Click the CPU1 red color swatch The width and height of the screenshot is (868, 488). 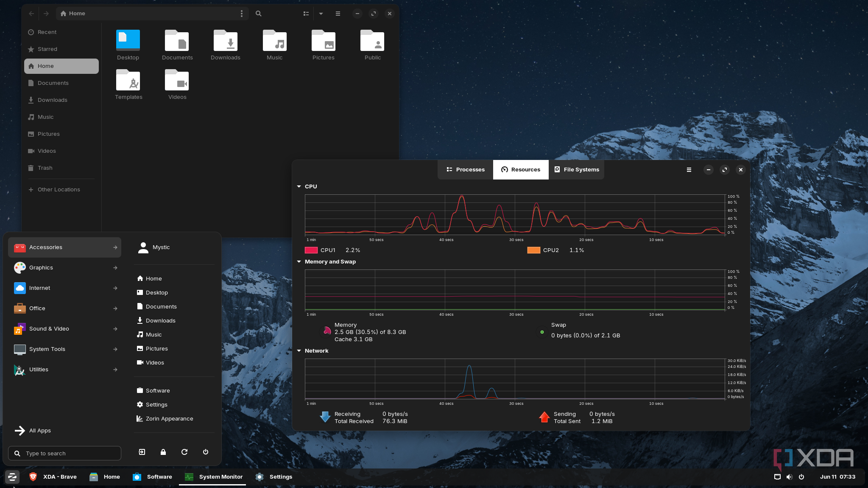click(x=311, y=250)
